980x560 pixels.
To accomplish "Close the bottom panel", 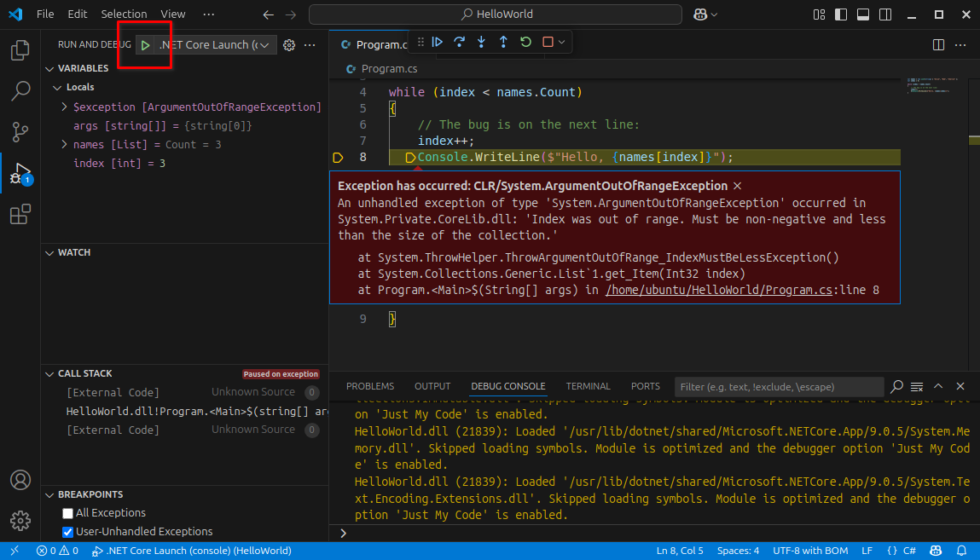I will (960, 386).
